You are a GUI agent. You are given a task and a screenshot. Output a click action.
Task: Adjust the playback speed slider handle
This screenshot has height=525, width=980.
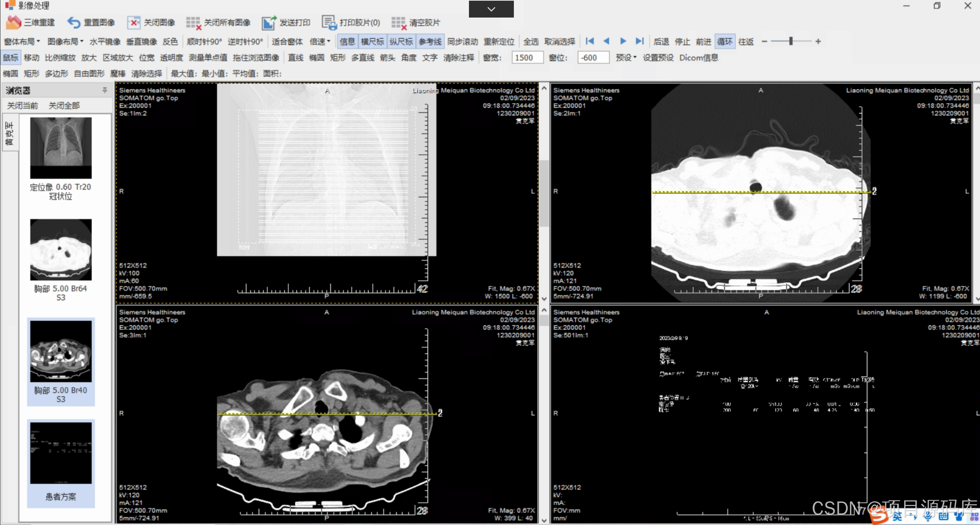click(790, 41)
